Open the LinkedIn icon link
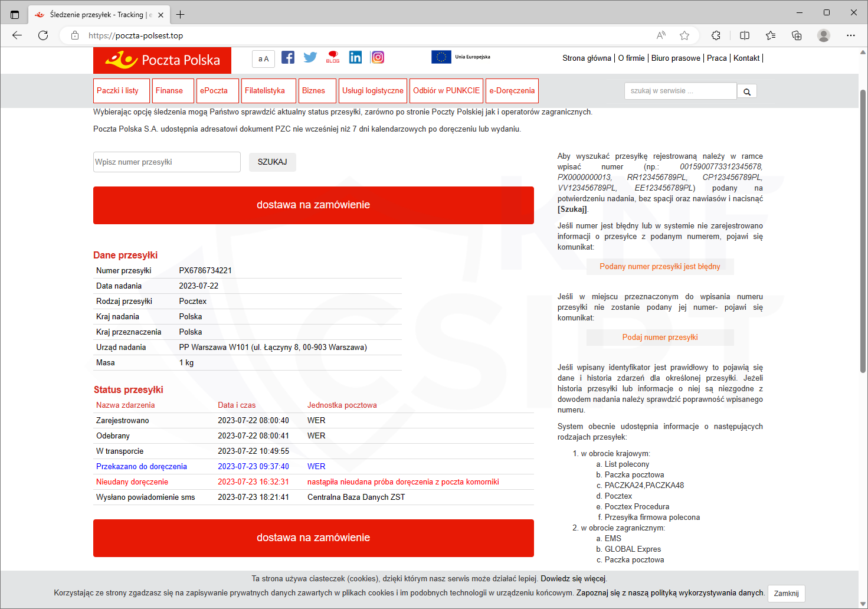868x609 pixels. pos(355,57)
